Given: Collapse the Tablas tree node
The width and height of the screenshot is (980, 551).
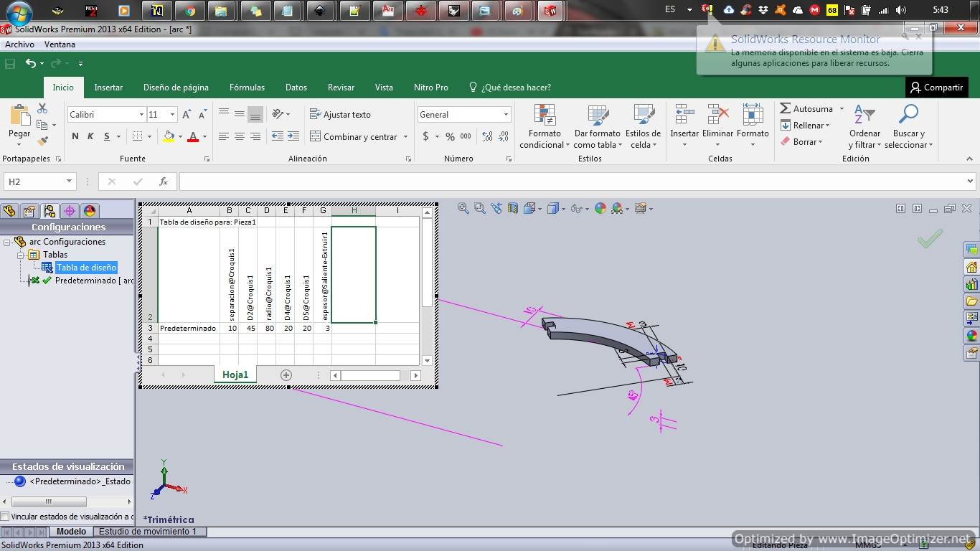Looking at the screenshot, I should tap(21, 255).
